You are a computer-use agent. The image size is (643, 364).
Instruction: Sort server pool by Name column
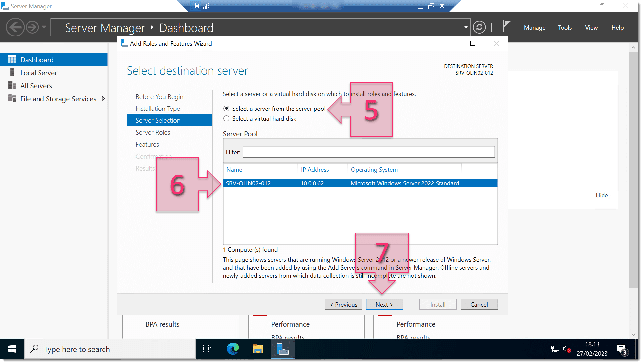click(x=234, y=170)
